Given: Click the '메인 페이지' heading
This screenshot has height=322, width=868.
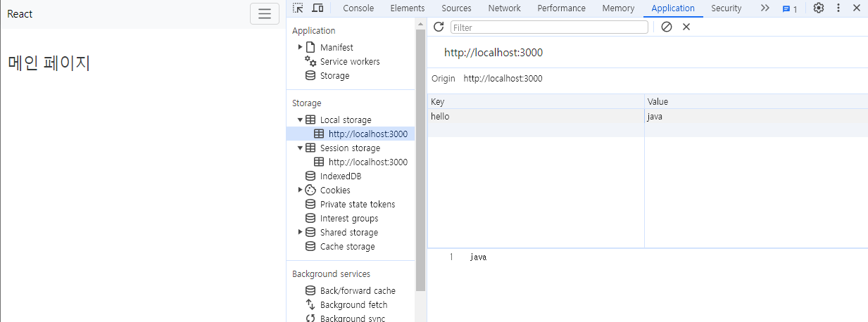Looking at the screenshot, I should (x=49, y=63).
